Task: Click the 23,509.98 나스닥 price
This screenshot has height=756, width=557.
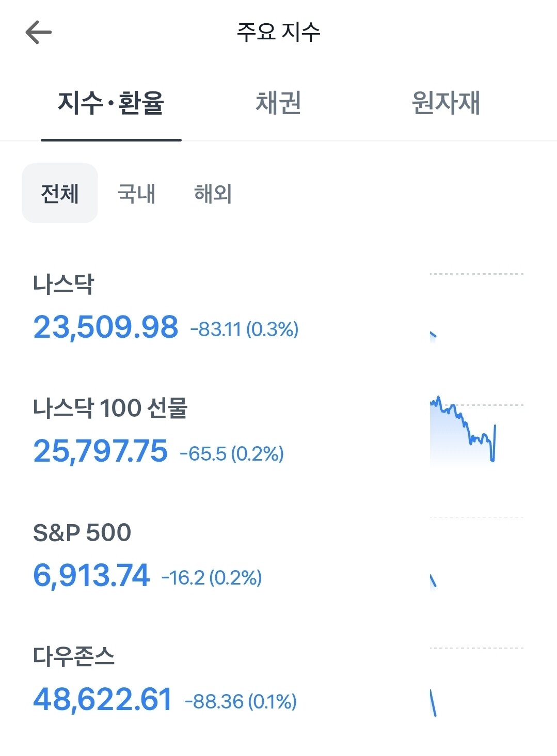Action: coord(106,327)
